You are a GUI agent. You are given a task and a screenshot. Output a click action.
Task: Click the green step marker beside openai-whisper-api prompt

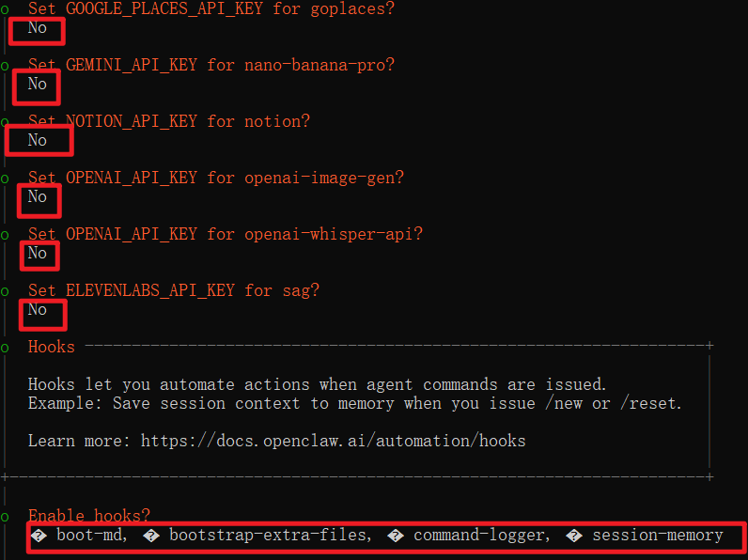point(5,236)
